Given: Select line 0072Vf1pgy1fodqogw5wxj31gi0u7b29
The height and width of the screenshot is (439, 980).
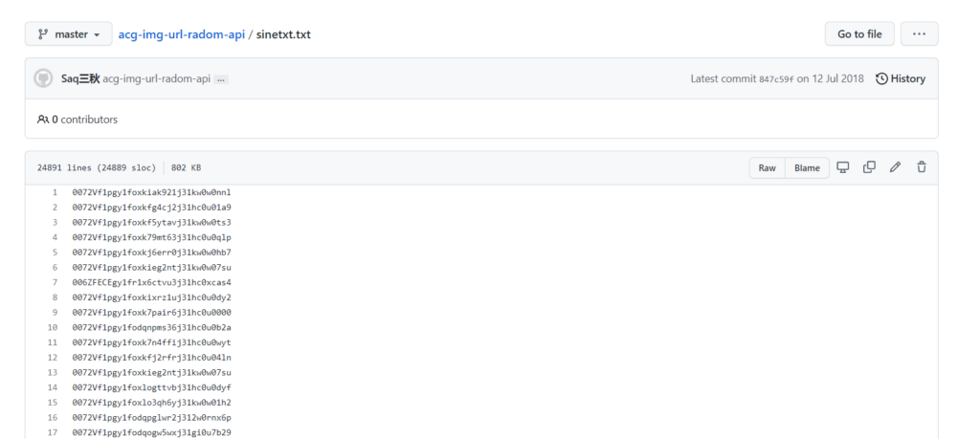Looking at the screenshot, I should pyautogui.click(x=151, y=432).
